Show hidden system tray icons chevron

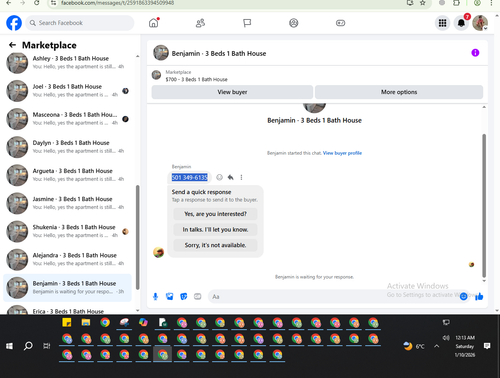436,346
